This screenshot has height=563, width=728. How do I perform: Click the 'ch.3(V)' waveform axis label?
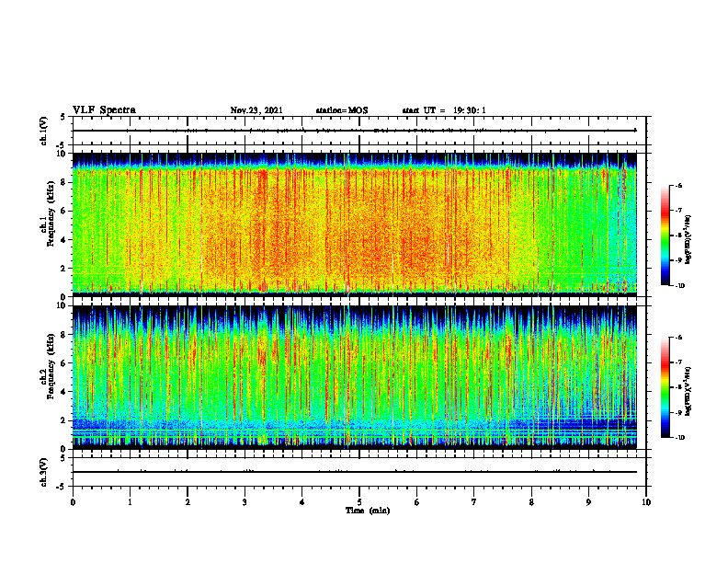coord(43,472)
